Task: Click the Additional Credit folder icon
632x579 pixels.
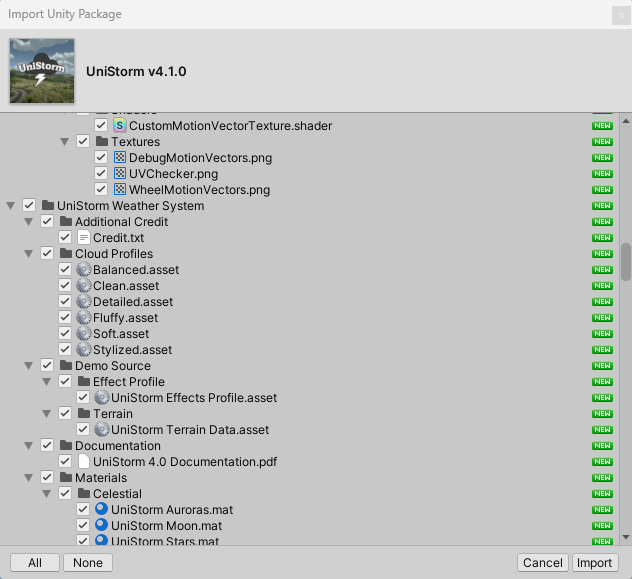Action: pos(66,221)
